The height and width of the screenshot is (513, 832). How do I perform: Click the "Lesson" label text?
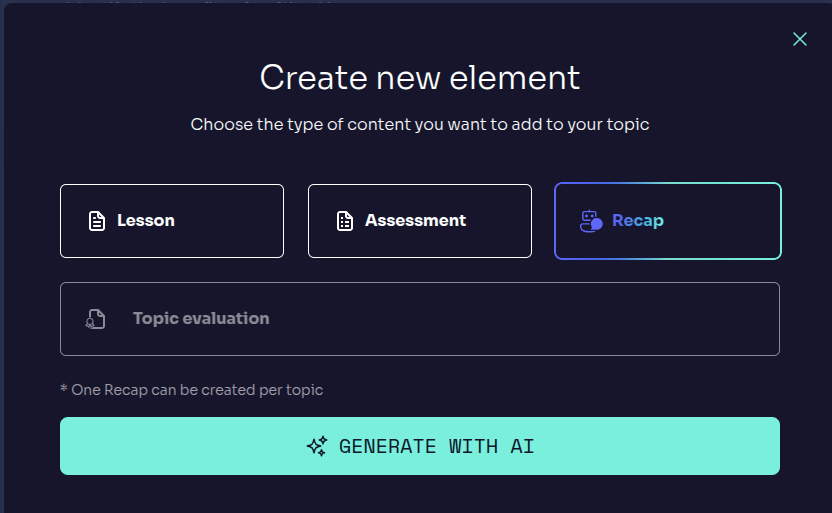coord(146,221)
